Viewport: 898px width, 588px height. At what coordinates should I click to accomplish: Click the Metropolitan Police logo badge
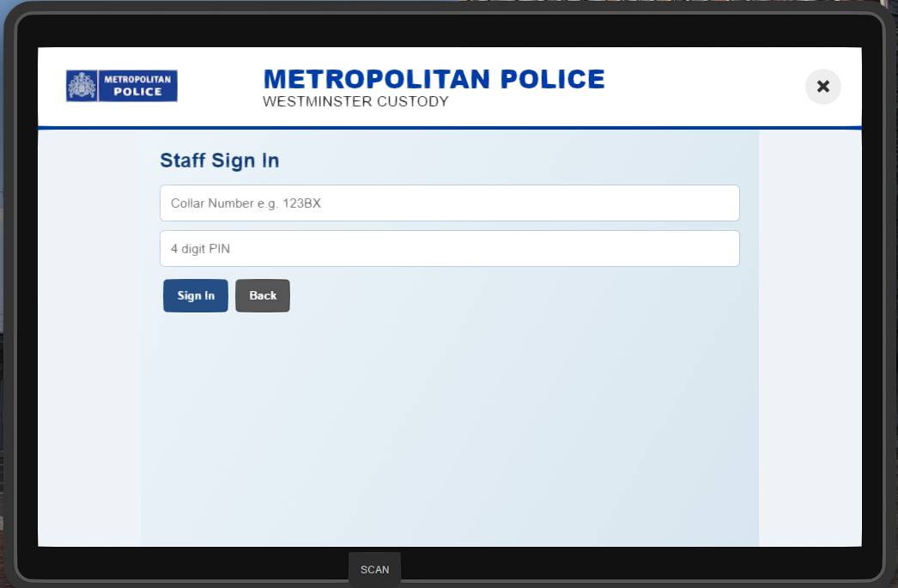click(121, 86)
